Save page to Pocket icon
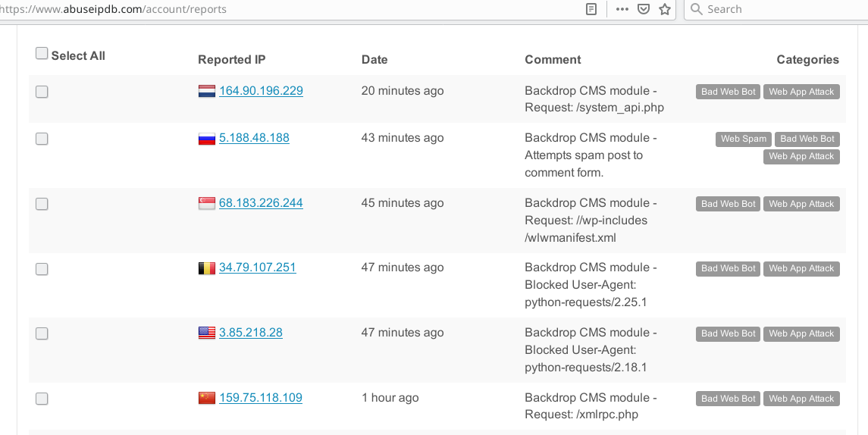868x435 pixels. (644, 9)
